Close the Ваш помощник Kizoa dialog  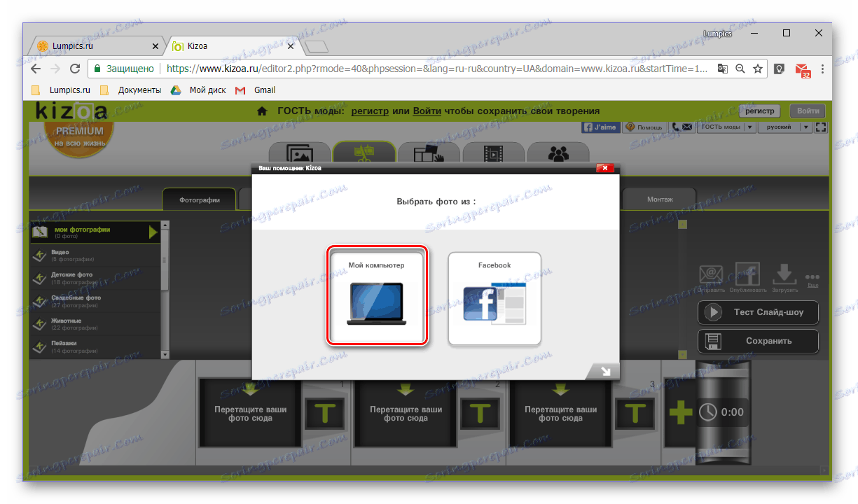click(605, 168)
